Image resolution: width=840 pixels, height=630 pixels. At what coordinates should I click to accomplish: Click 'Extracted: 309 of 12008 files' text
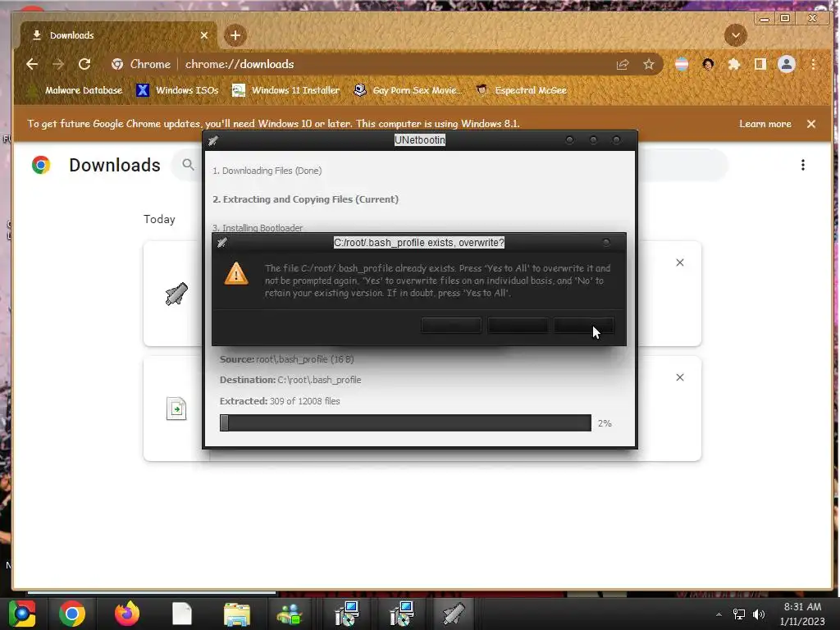(280, 400)
